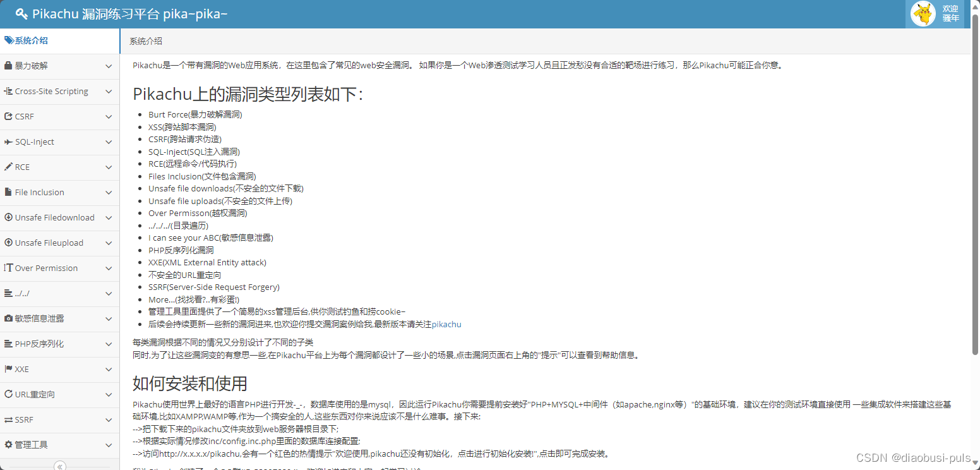The height and width of the screenshot is (470, 980).
Task: Expand the 管理工具 chevron
Action: point(109,445)
